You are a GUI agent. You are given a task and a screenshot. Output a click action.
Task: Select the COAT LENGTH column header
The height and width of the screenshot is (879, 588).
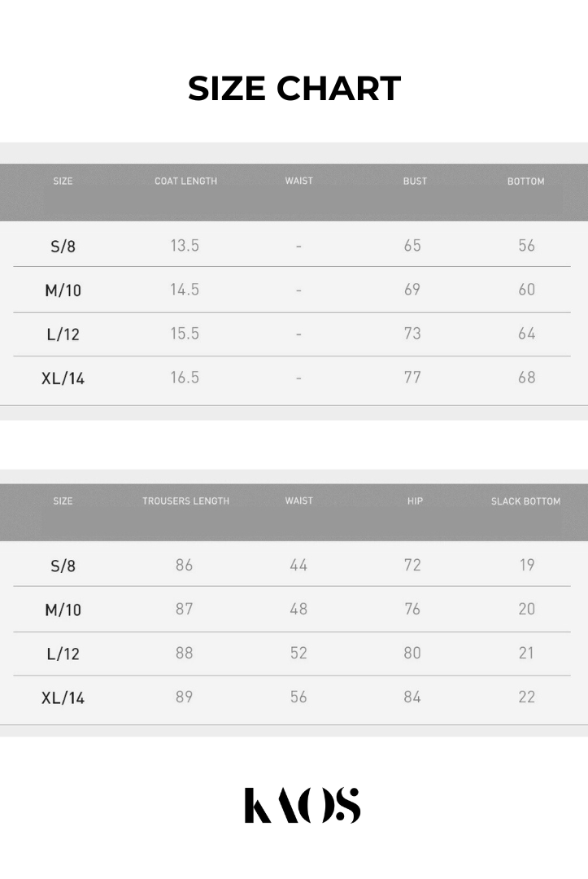[185, 181]
